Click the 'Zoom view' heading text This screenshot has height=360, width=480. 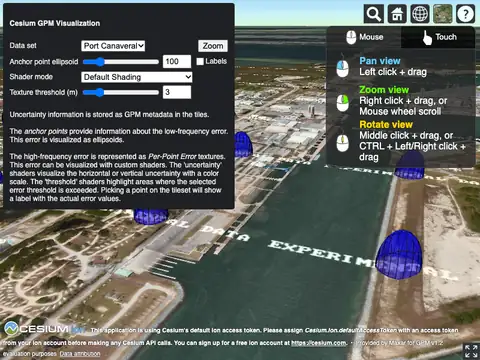tap(384, 90)
